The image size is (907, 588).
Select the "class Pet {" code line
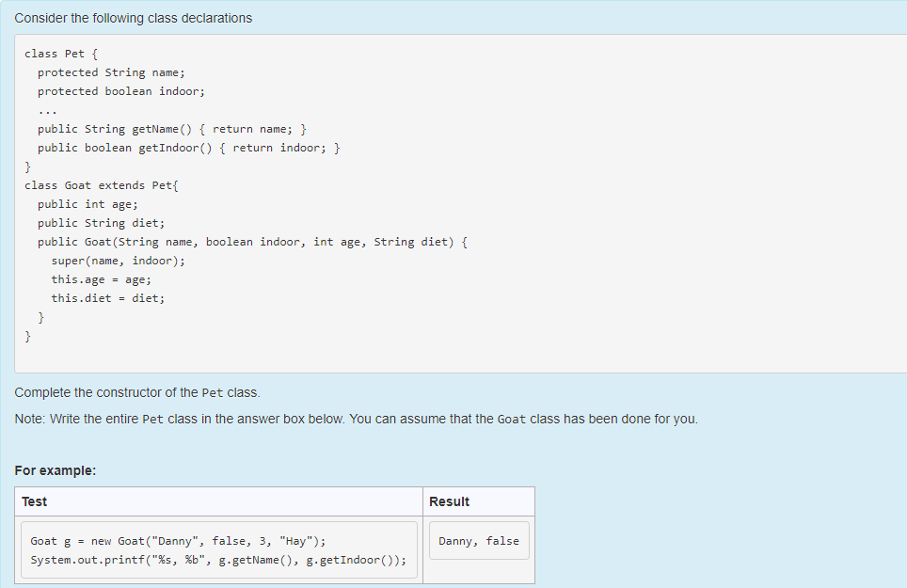coord(52,54)
